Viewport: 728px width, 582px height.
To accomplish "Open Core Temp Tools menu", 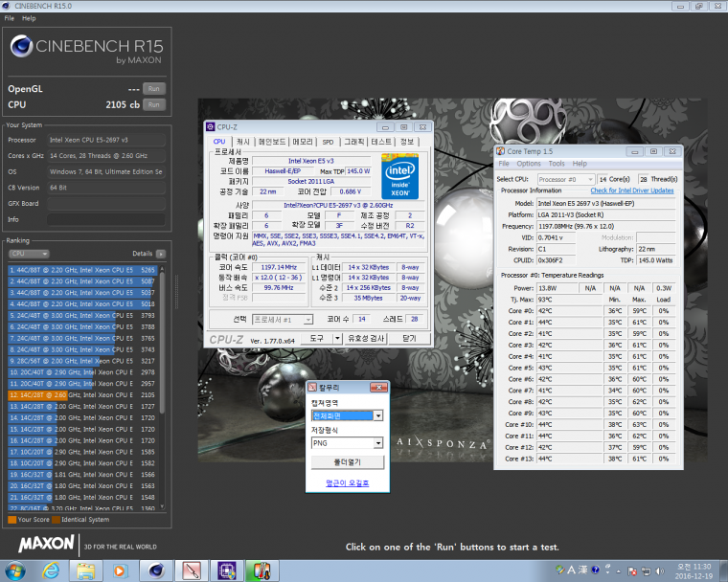I will tap(557, 164).
